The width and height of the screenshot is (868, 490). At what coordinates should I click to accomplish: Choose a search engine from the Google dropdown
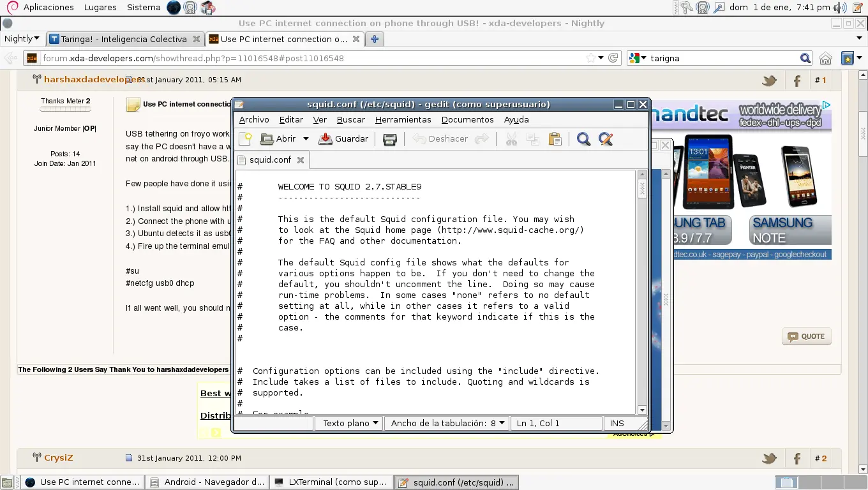pyautogui.click(x=638, y=58)
